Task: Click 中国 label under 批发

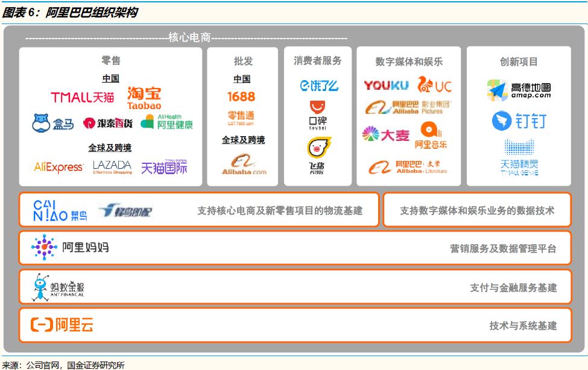Action: click(x=241, y=79)
